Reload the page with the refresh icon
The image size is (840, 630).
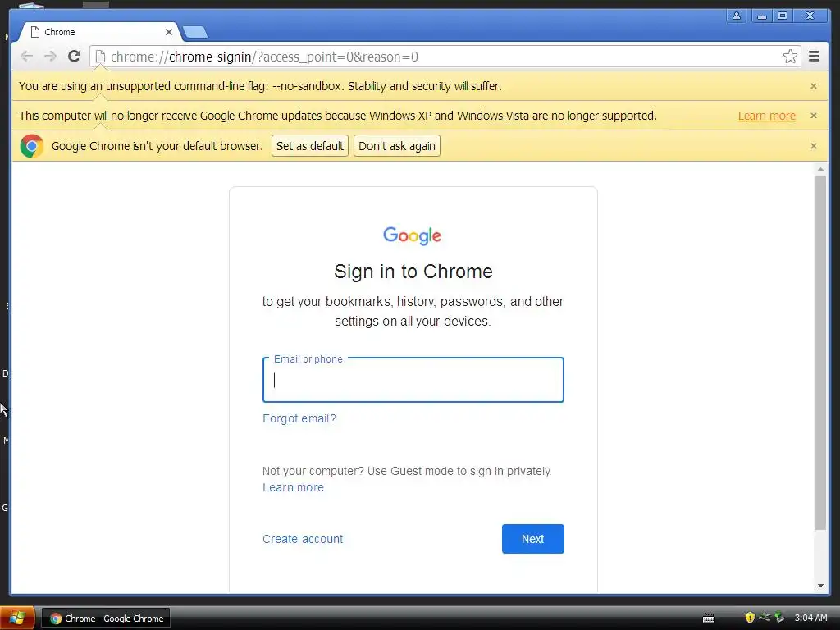pos(75,57)
